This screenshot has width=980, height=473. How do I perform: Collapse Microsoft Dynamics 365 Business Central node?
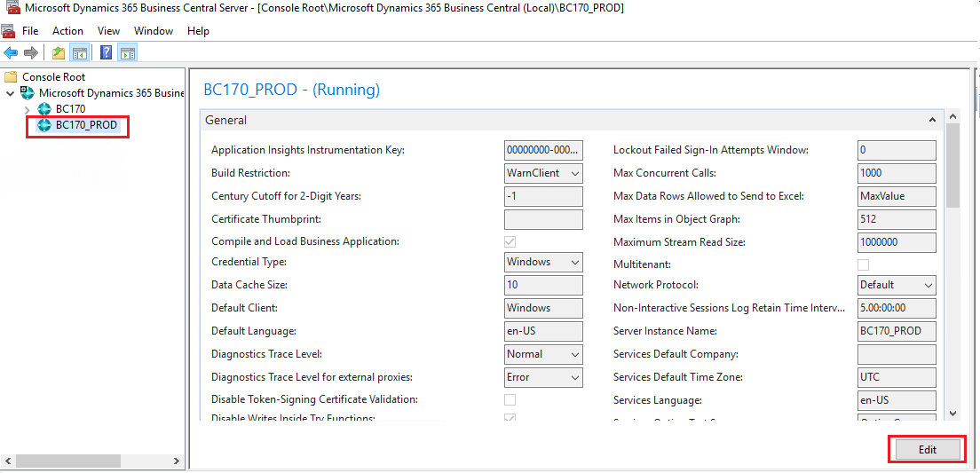click(10, 93)
